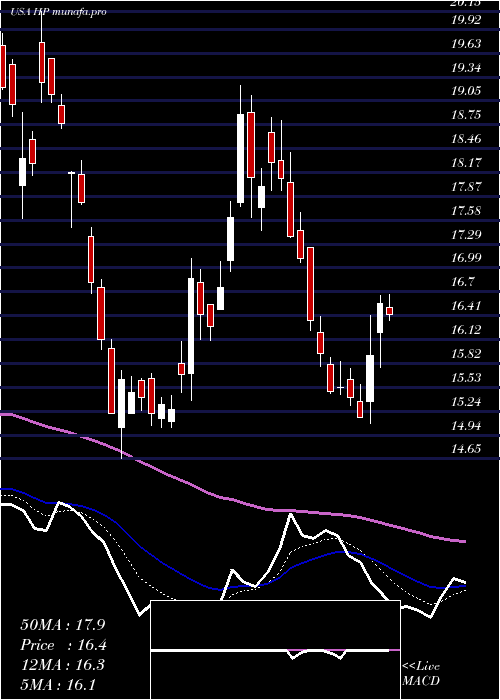Screen dimensions: 500x700
Task: Click the MACD inset panel
Action: click(x=275, y=650)
